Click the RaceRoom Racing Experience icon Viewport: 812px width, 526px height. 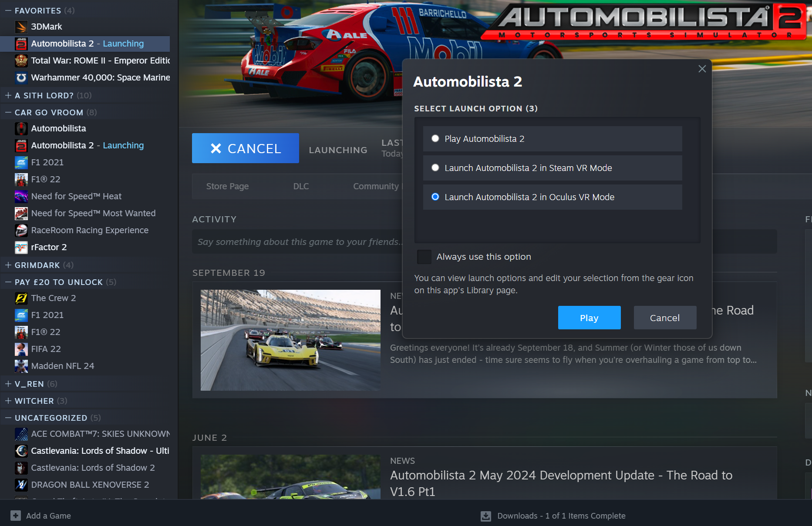click(x=21, y=231)
